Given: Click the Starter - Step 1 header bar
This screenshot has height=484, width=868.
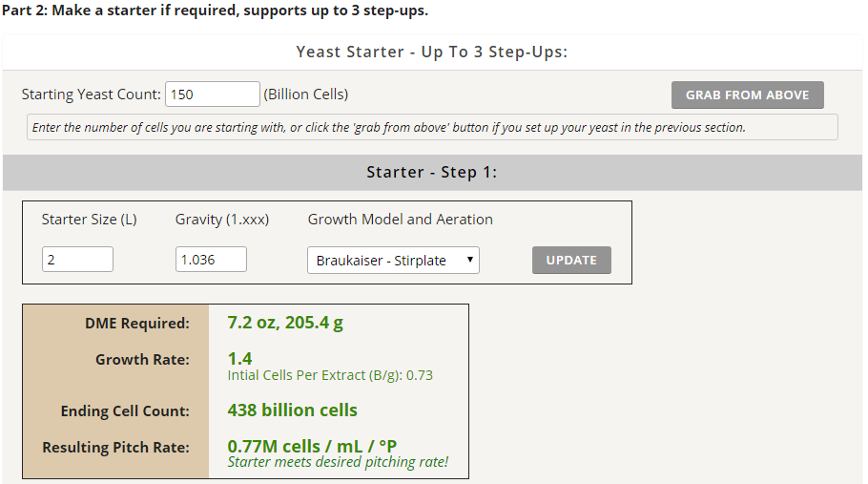Looking at the screenshot, I should (x=432, y=172).
